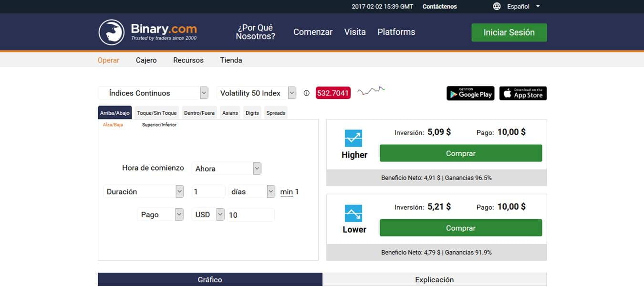Go to the Cajero section

(146, 60)
